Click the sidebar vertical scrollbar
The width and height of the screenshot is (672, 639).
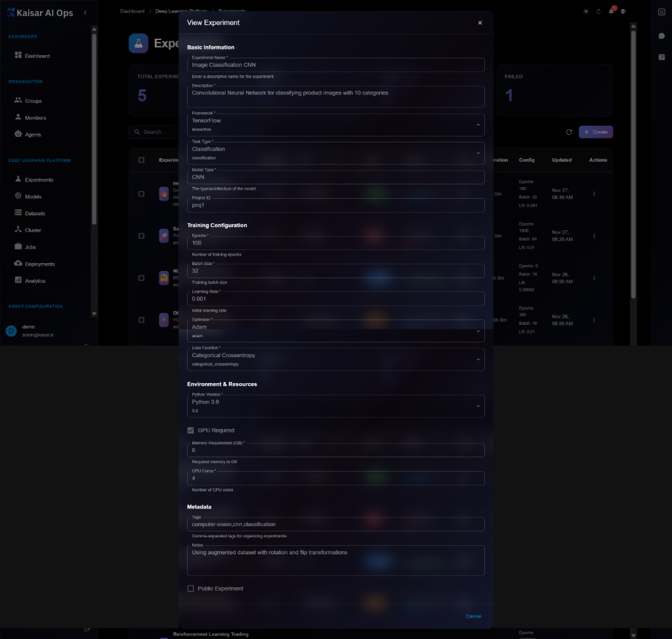tap(94, 131)
